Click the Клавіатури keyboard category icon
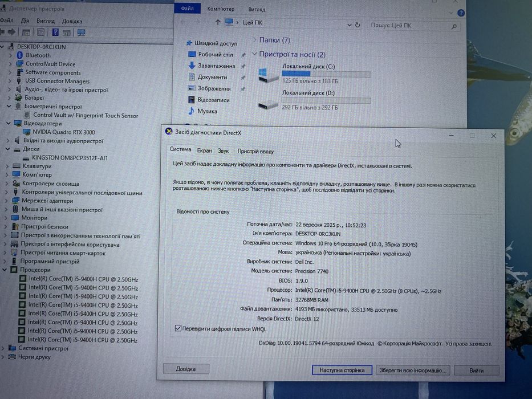The height and width of the screenshot is (399, 532). [x=17, y=166]
